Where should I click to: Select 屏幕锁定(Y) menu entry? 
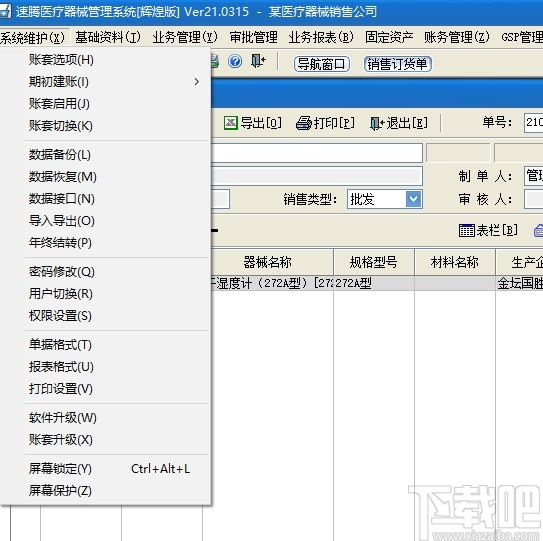tap(106, 469)
